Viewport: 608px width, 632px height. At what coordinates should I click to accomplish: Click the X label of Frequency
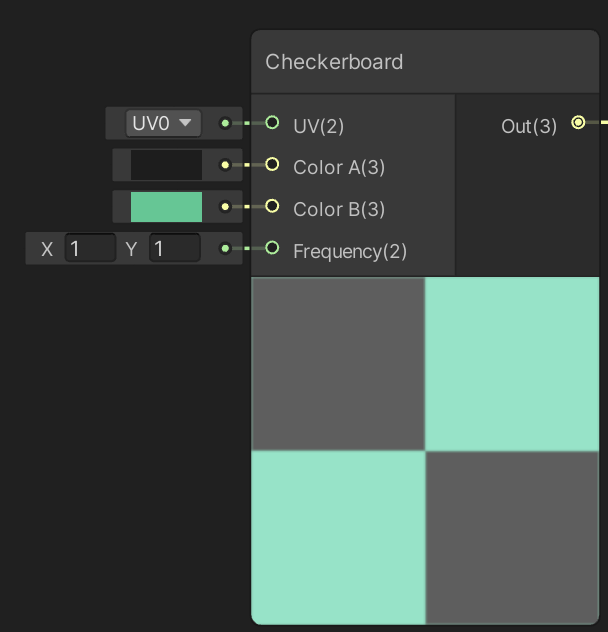click(47, 250)
